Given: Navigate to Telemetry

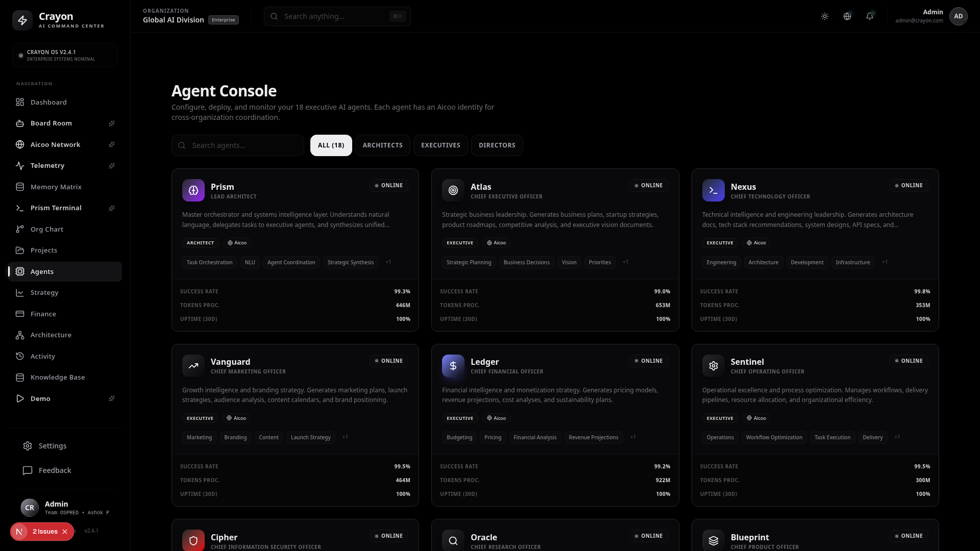Looking at the screenshot, I should (x=65, y=166).
